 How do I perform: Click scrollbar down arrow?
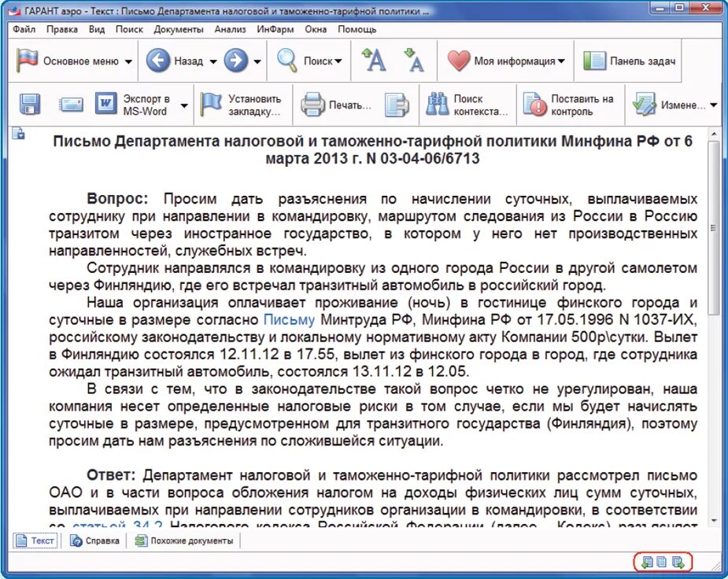point(714,522)
